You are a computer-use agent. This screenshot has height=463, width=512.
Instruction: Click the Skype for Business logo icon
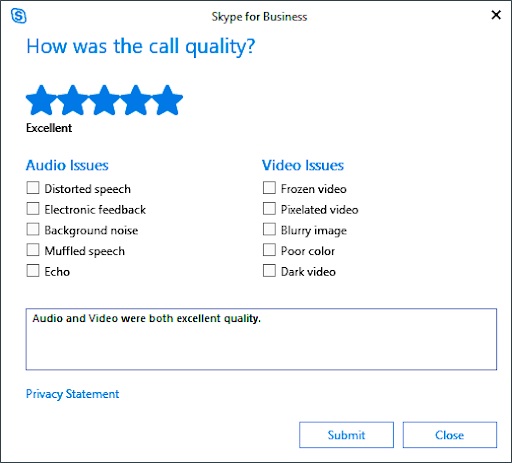[x=19, y=16]
